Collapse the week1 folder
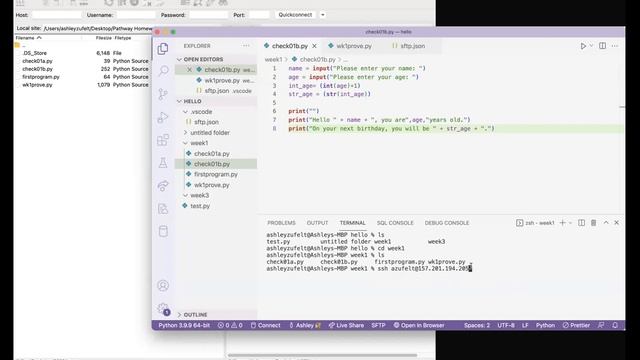The height and width of the screenshot is (360, 640). 199,143
